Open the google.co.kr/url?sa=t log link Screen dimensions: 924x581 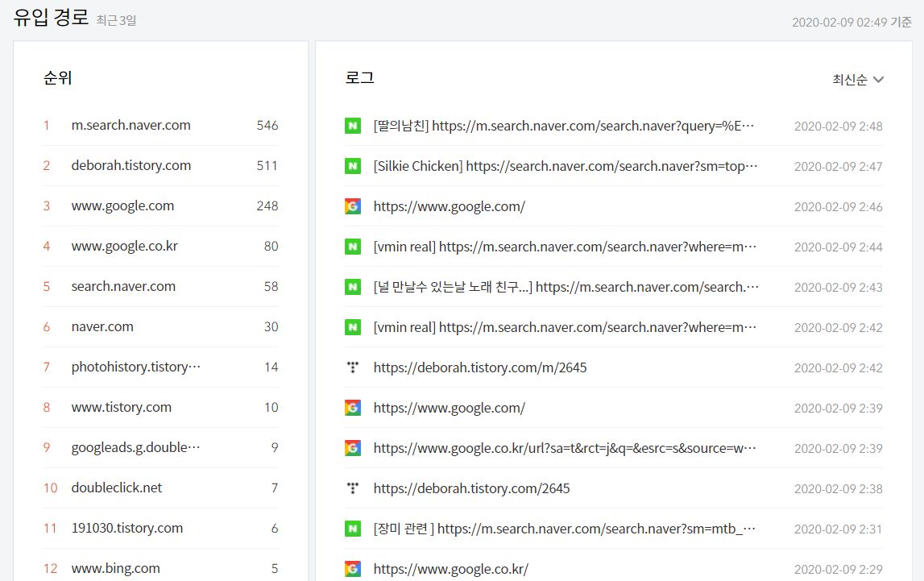point(566,448)
